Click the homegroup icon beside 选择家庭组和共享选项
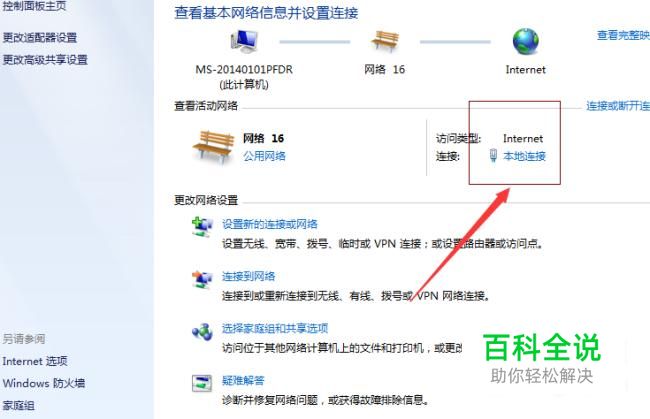Screen dimensions: 650x419 point(202,332)
